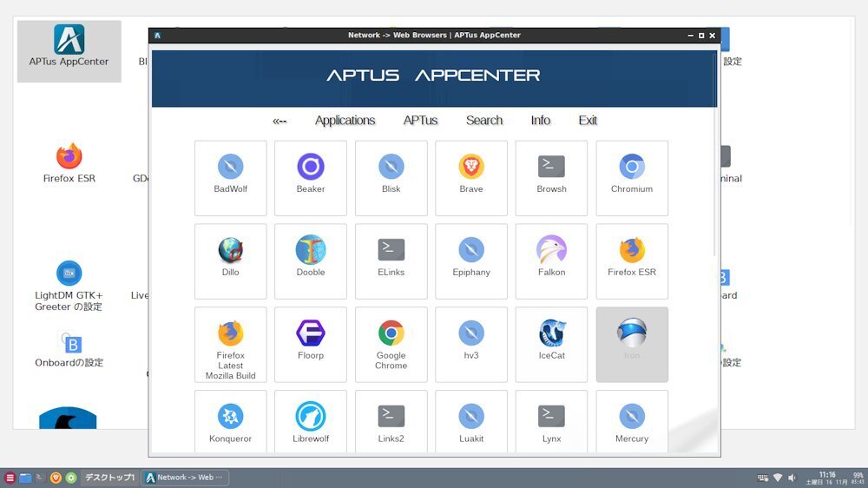The image size is (868, 488).
Task: Click the Exit link in AppCenter
Action: point(588,121)
